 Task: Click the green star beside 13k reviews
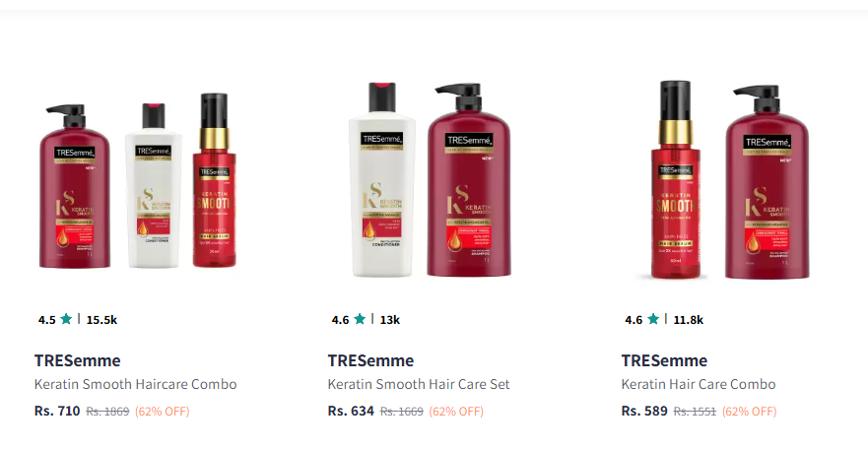click(x=360, y=319)
